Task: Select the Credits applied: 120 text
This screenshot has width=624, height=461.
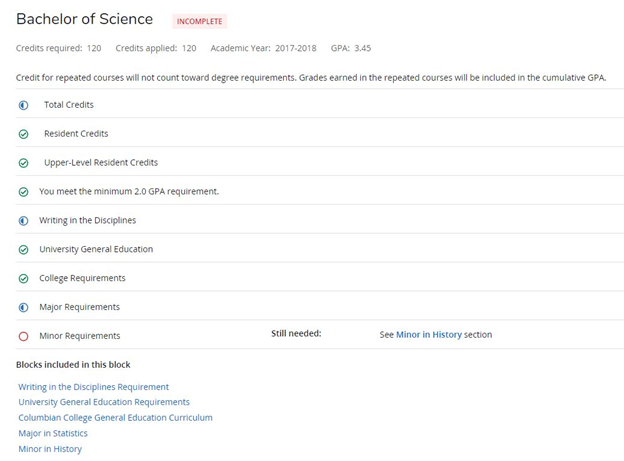Action: [156, 48]
